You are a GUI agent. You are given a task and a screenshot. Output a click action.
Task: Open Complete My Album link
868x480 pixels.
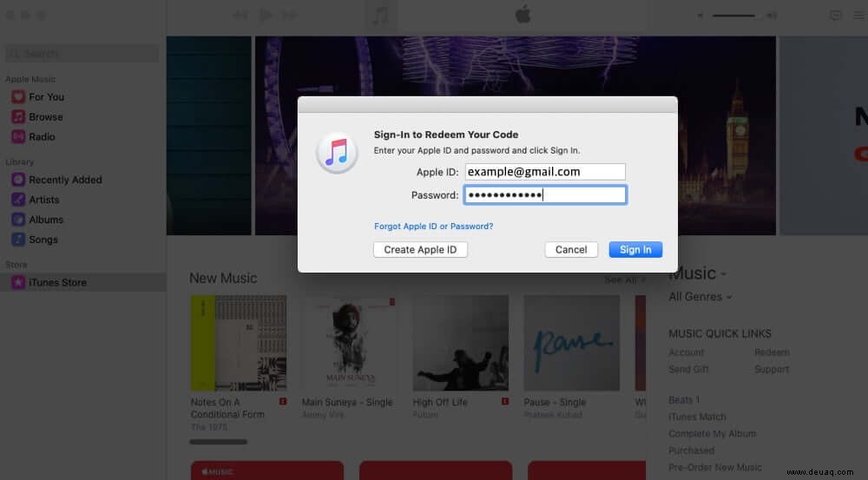point(713,434)
